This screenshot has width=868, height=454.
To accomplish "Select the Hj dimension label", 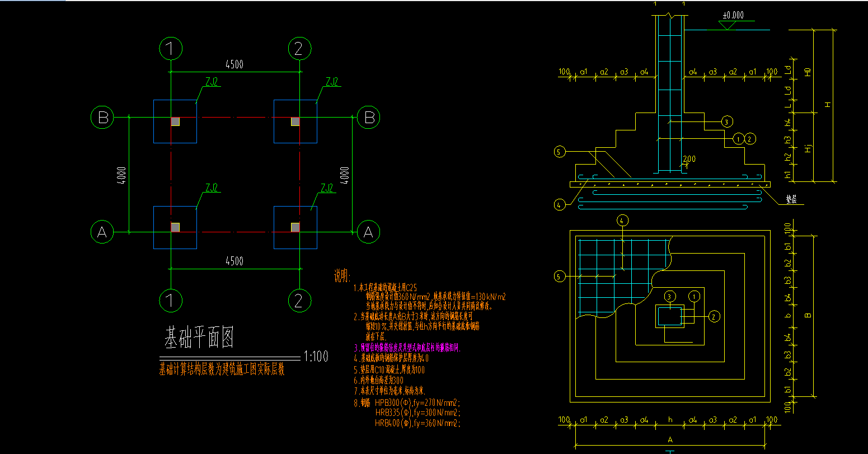I will [x=808, y=148].
